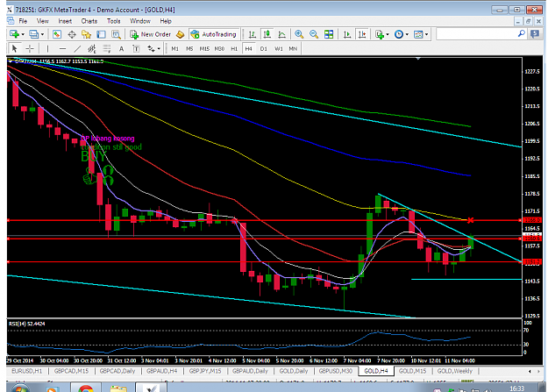The image size is (548, 392).
Task: Toggle Auto Scroll chart icon
Action: click(x=347, y=34)
